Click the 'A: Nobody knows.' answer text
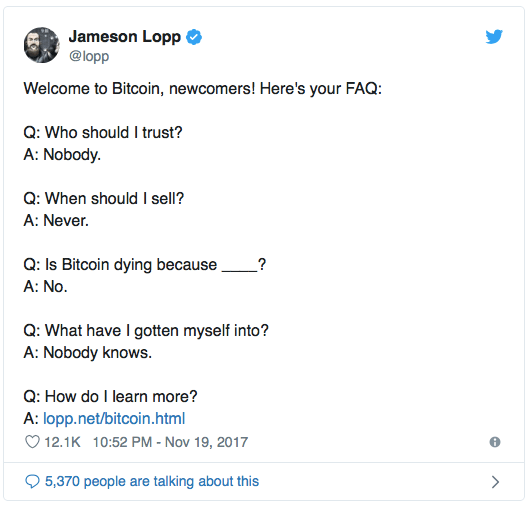Screen dimensions: 531x506 (88, 353)
